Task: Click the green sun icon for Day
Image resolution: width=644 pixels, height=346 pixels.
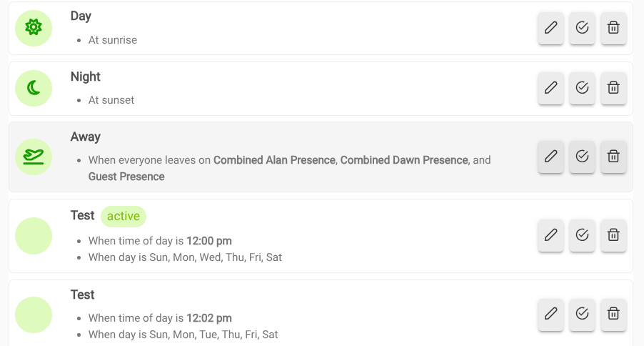Action: pyautogui.click(x=34, y=28)
